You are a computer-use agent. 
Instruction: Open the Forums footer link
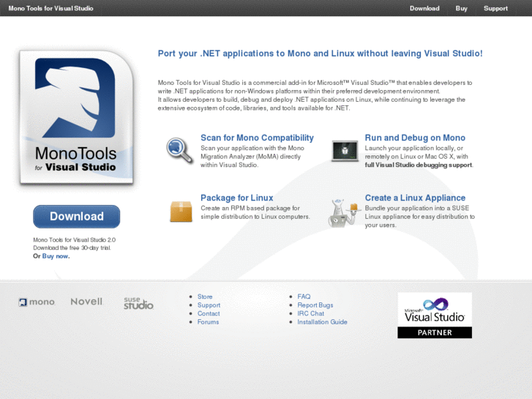(209, 322)
